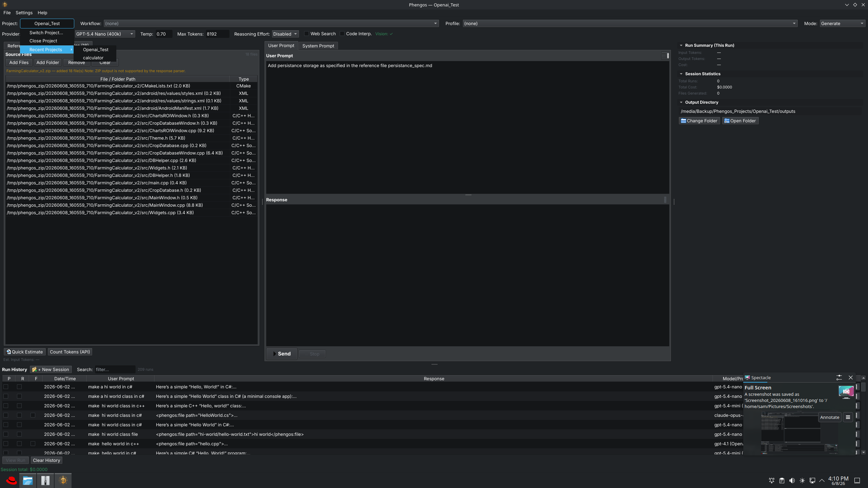This screenshot has width=868, height=488.
Task: Tick P checkbox for 'make a hi world in c#'
Action: point(6,387)
